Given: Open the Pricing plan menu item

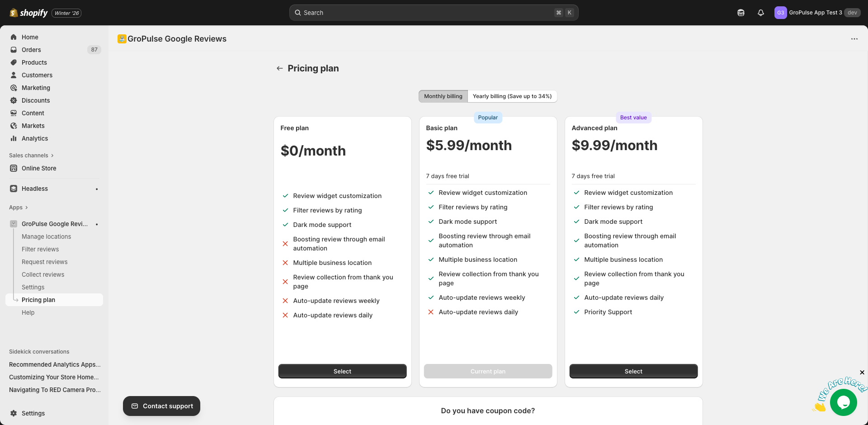Looking at the screenshot, I should [x=38, y=300].
